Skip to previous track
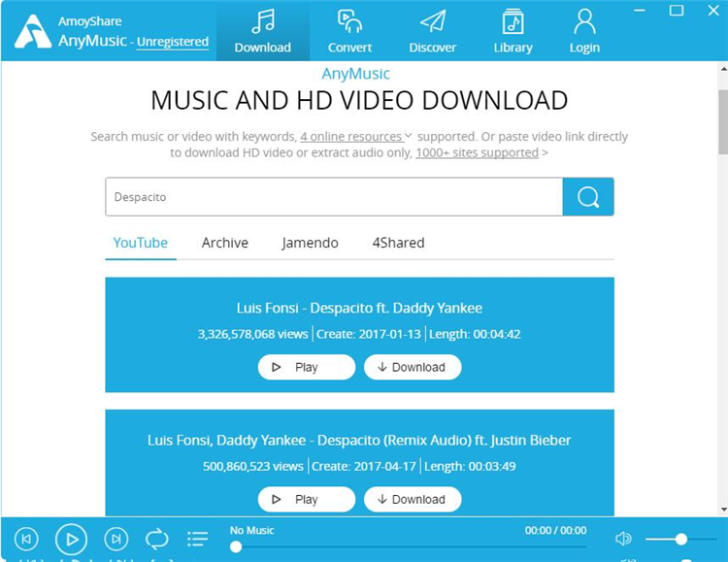The image size is (728, 562). pos(26,539)
